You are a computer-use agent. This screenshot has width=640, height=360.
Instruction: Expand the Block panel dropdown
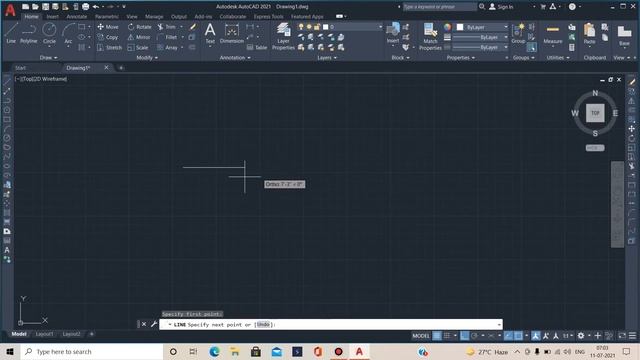[400, 58]
